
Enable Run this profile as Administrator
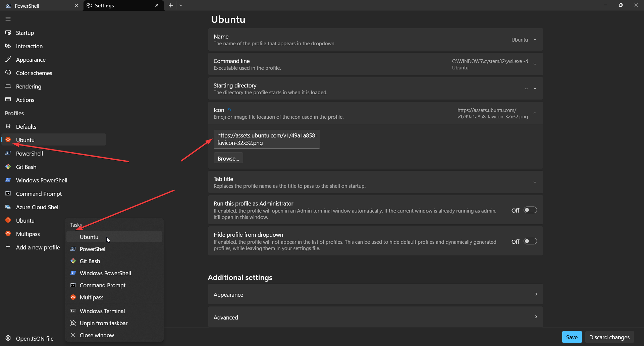(x=530, y=210)
